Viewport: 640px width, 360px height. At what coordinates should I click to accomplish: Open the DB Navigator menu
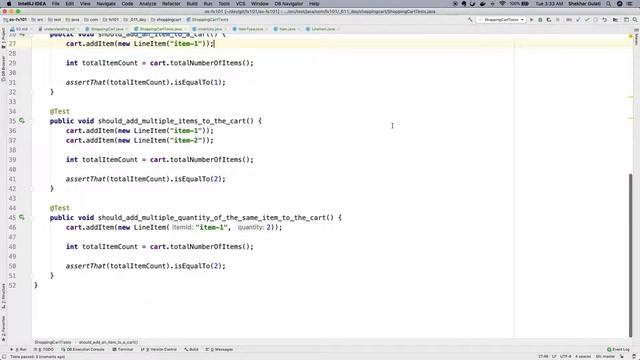[289, 4]
